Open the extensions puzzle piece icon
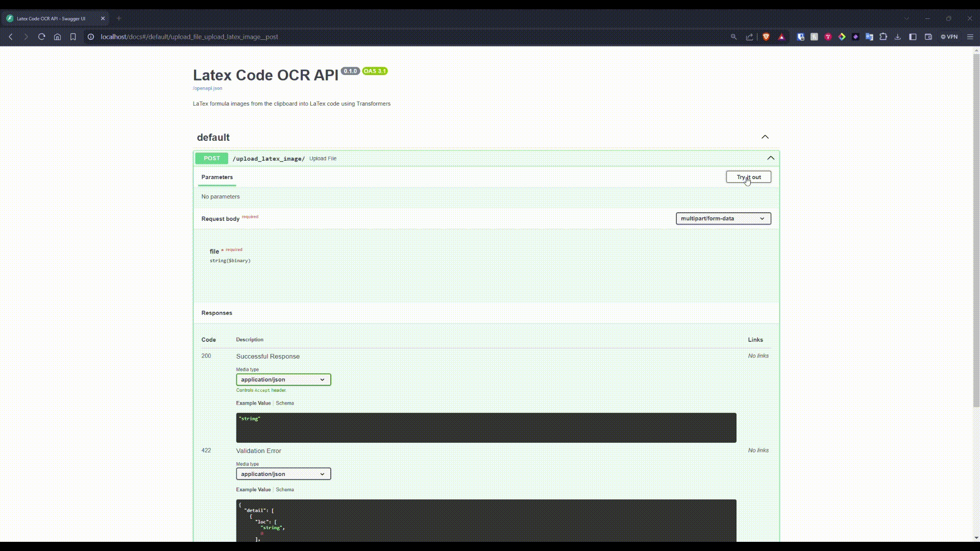Screen dimensions: 980x551 (x=884, y=37)
